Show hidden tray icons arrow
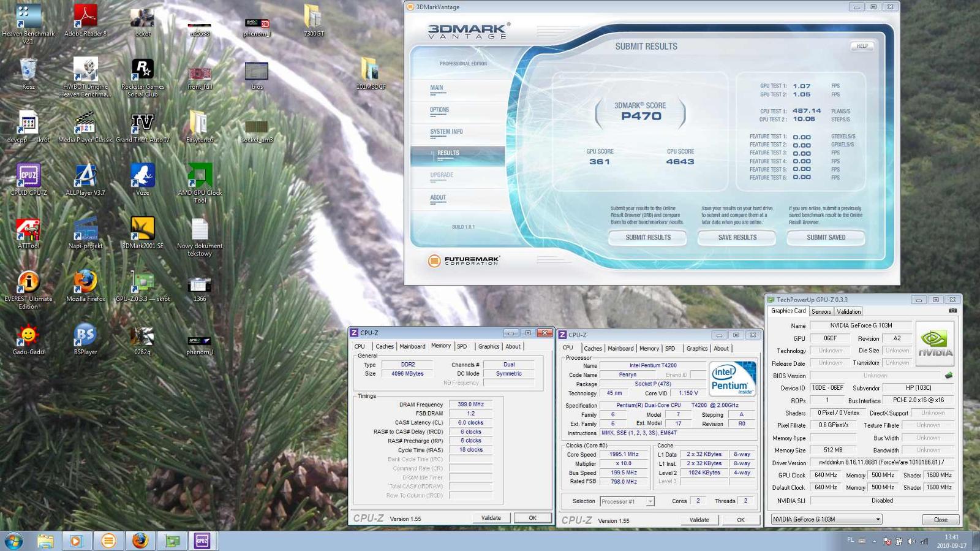 point(874,541)
